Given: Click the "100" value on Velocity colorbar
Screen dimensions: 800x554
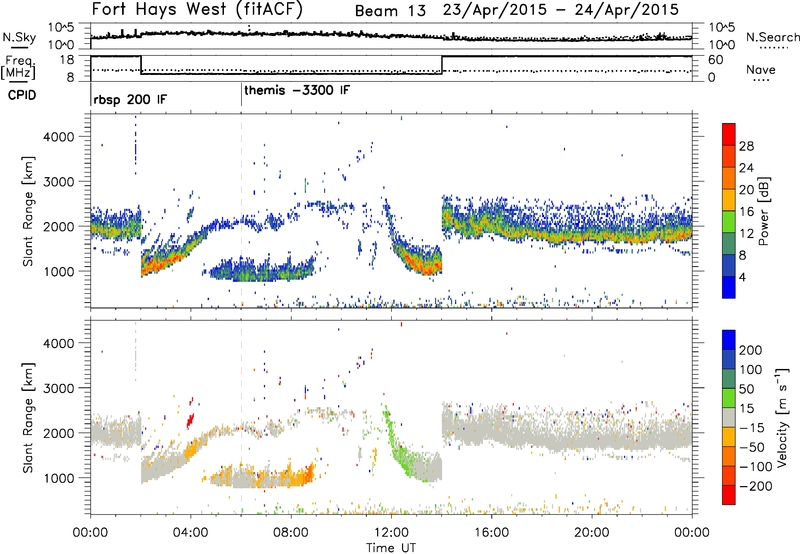Looking at the screenshot, I should pos(751,369).
